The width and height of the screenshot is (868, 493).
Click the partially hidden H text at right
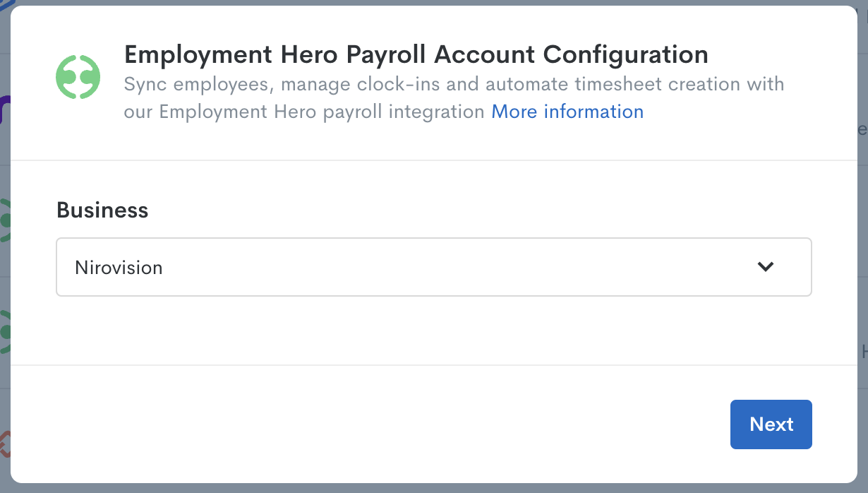864,351
